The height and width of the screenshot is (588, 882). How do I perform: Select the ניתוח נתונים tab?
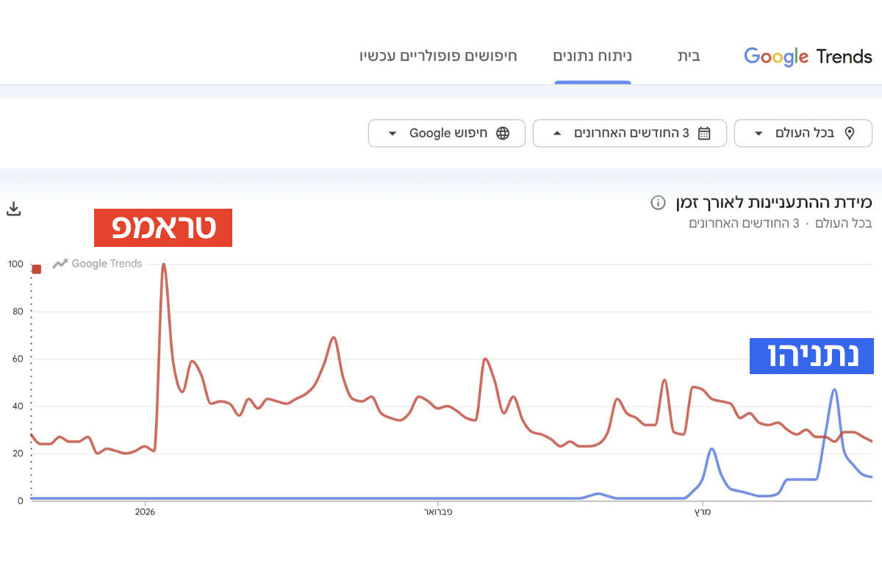tap(592, 57)
